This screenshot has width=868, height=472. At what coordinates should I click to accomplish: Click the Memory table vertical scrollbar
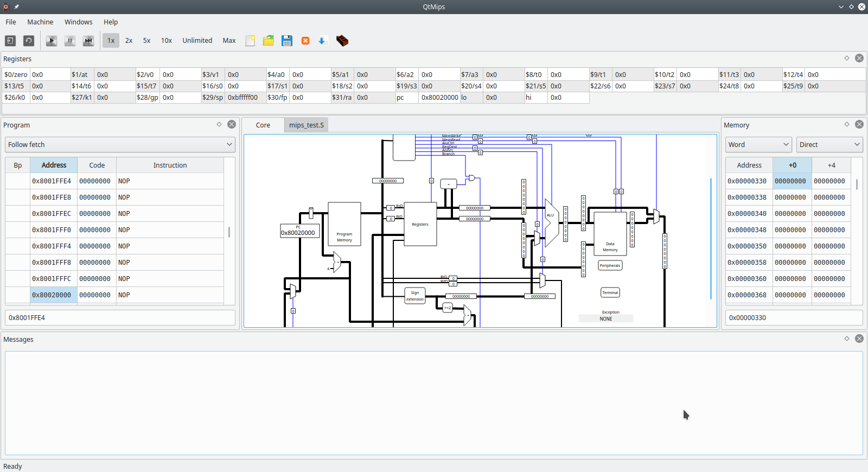pyautogui.click(x=857, y=184)
